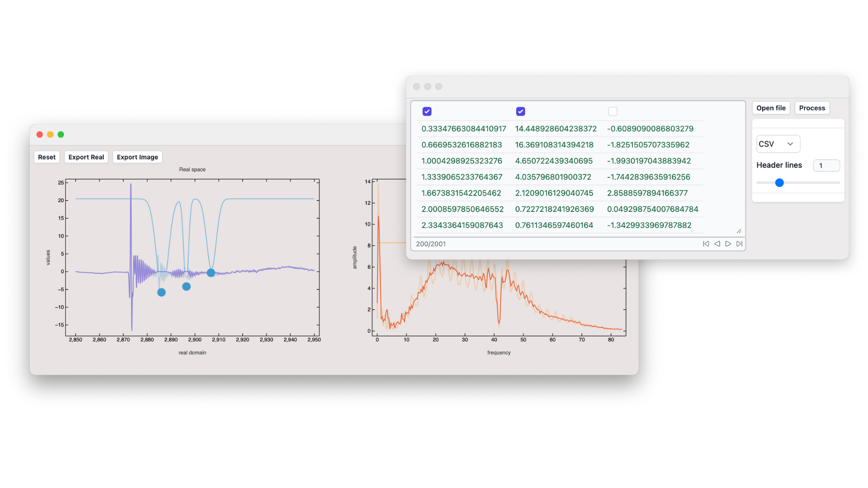Click the table resize handle corner
The width and height of the screenshot is (868, 488).
pyautogui.click(x=739, y=231)
